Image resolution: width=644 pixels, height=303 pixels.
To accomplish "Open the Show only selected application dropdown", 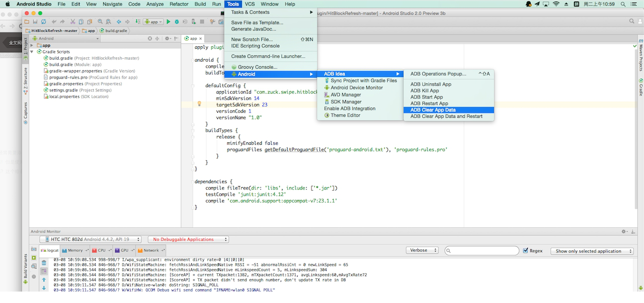I will click(x=591, y=251).
